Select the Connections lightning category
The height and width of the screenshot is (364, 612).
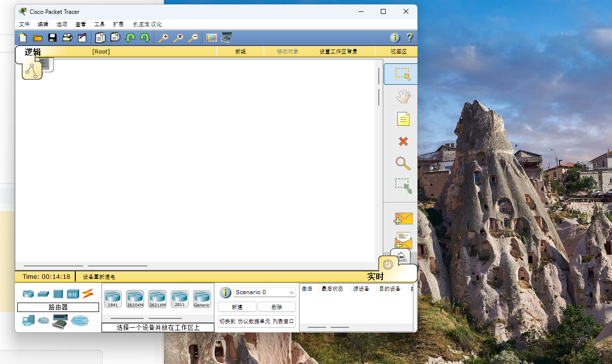[x=88, y=294]
